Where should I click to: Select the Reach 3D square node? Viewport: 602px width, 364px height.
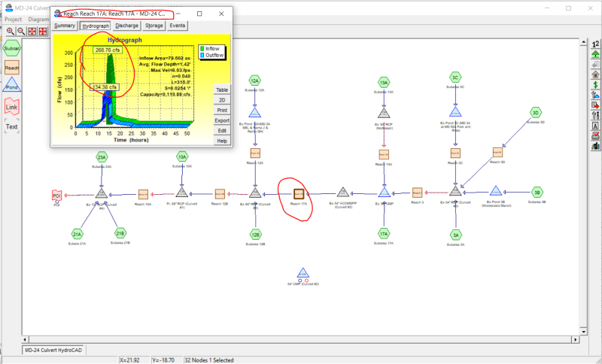click(x=497, y=152)
